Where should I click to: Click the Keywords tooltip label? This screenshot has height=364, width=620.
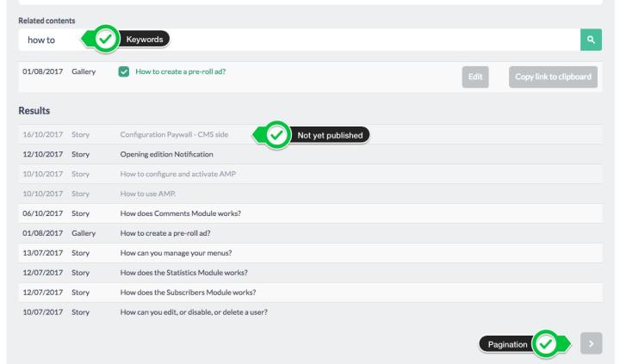click(142, 40)
